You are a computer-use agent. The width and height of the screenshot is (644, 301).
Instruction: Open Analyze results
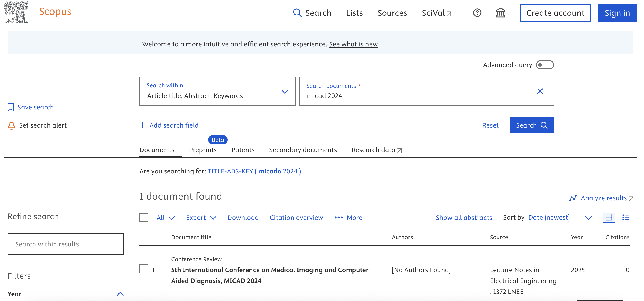click(x=601, y=198)
